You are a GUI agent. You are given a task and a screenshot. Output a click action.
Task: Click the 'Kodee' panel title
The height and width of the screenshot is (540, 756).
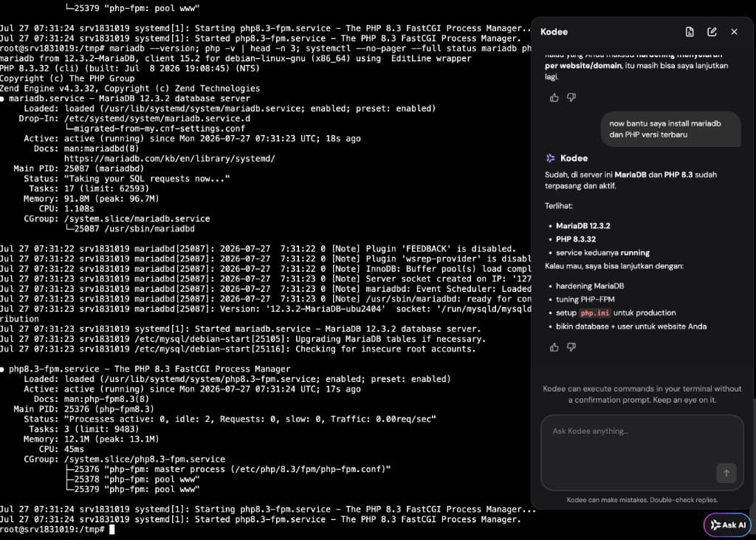click(554, 32)
